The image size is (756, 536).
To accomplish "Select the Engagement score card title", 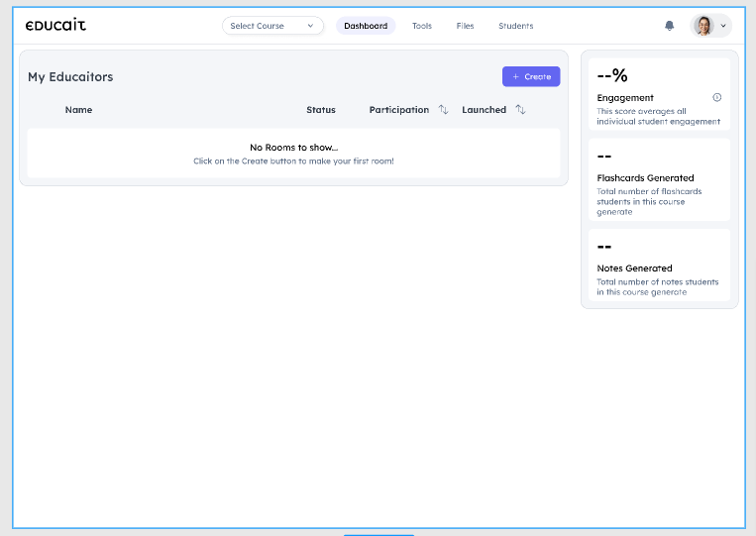I will coord(625,98).
